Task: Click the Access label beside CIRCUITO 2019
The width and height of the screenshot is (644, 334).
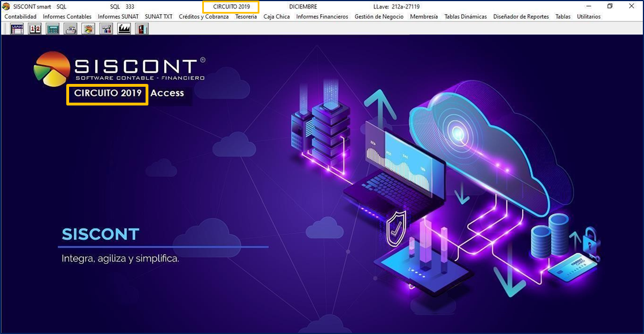Action: (x=167, y=93)
